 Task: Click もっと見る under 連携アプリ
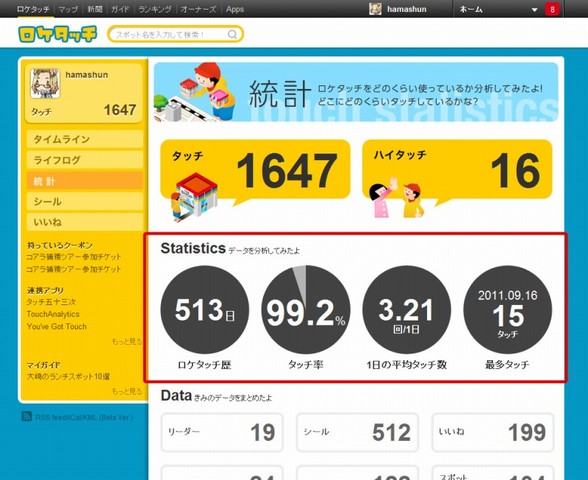click(x=127, y=342)
